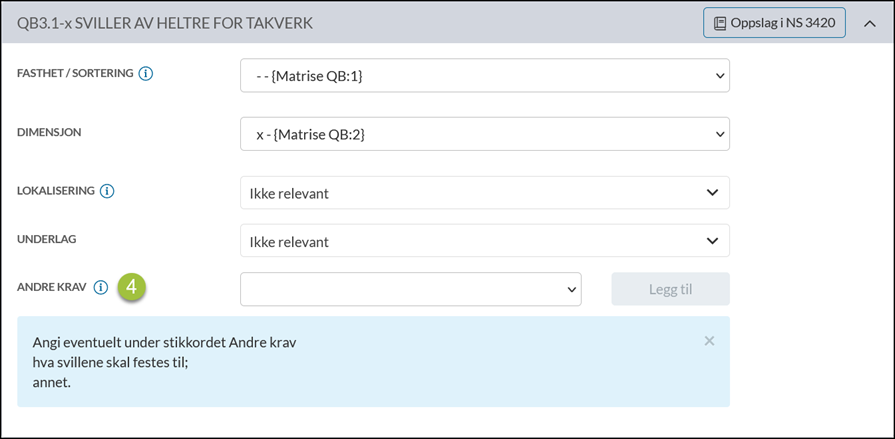
Task: Open the Underlag dropdown
Action: coord(484,241)
